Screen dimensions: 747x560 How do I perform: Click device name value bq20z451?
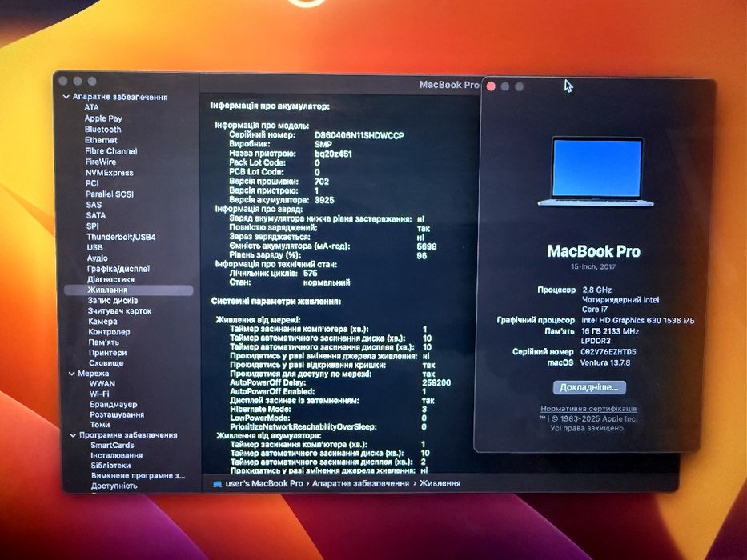pos(333,154)
